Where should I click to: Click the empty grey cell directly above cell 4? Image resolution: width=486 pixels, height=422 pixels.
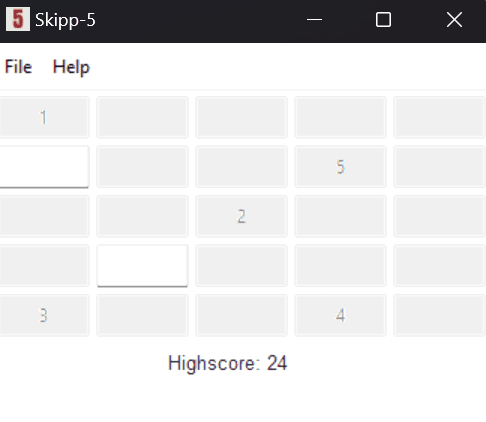pyautogui.click(x=340, y=266)
